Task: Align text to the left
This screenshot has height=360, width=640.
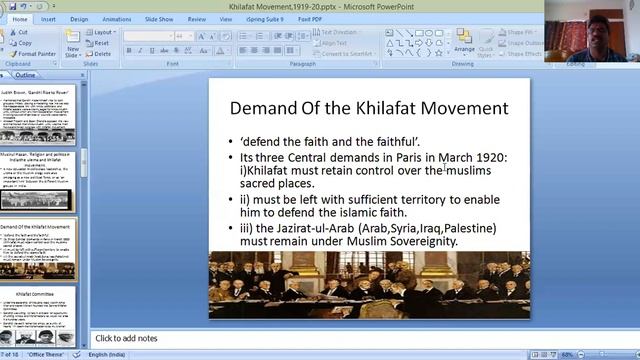Action: 243,51
